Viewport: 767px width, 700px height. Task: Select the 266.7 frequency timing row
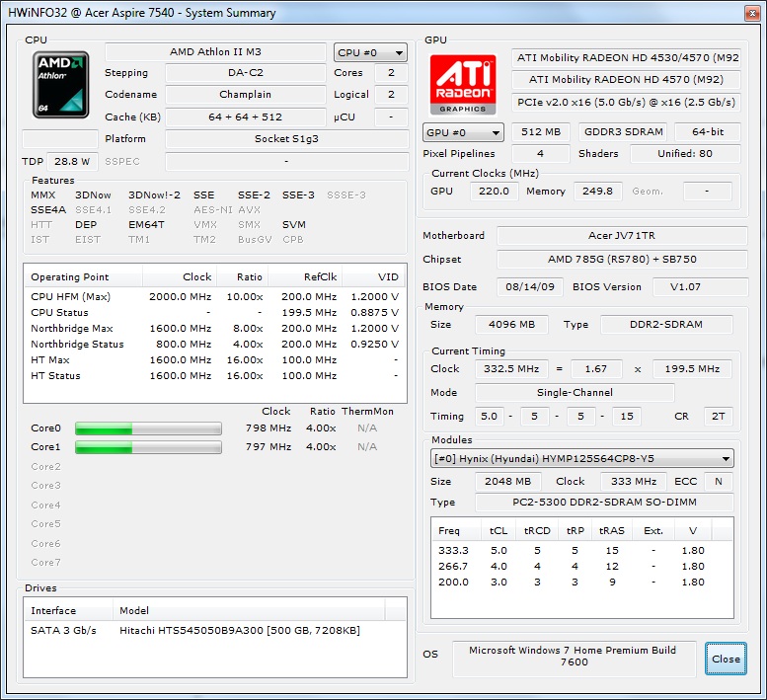pyautogui.click(x=581, y=567)
